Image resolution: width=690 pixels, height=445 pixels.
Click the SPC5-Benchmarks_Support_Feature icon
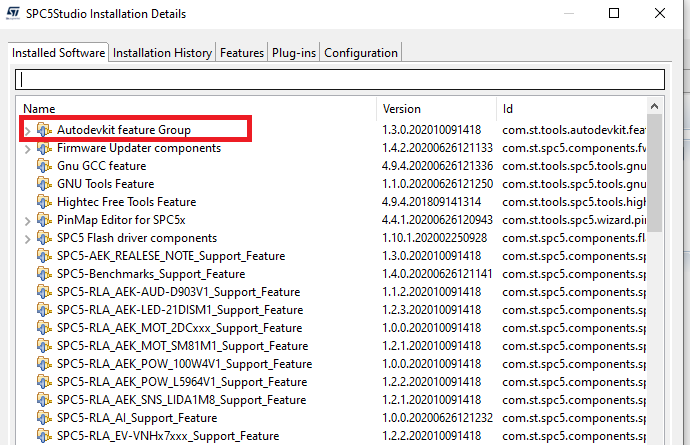[x=44, y=274]
